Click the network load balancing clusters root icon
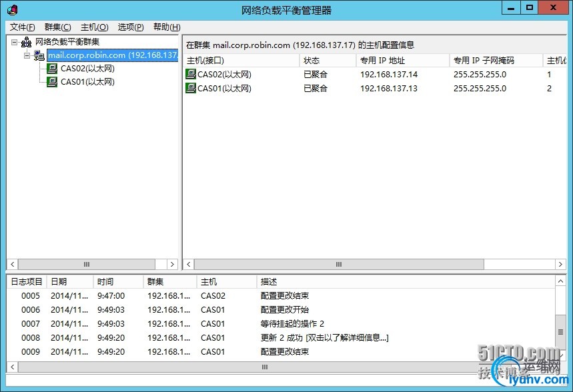This screenshot has height=392, width=573. (x=26, y=42)
